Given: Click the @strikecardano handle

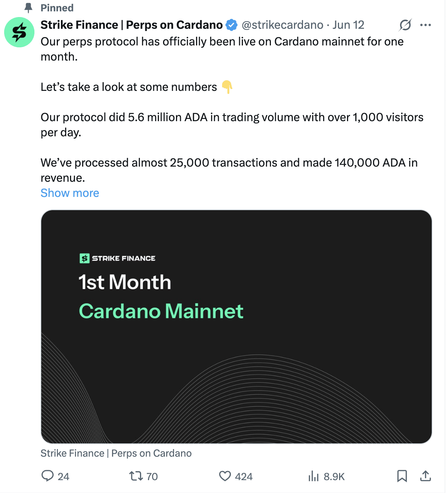Looking at the screenshot, I should (282, 25).
